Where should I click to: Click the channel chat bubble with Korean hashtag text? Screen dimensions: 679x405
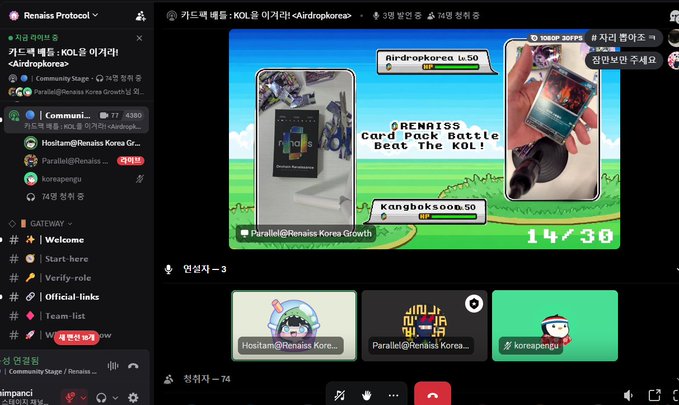[623, 38]
